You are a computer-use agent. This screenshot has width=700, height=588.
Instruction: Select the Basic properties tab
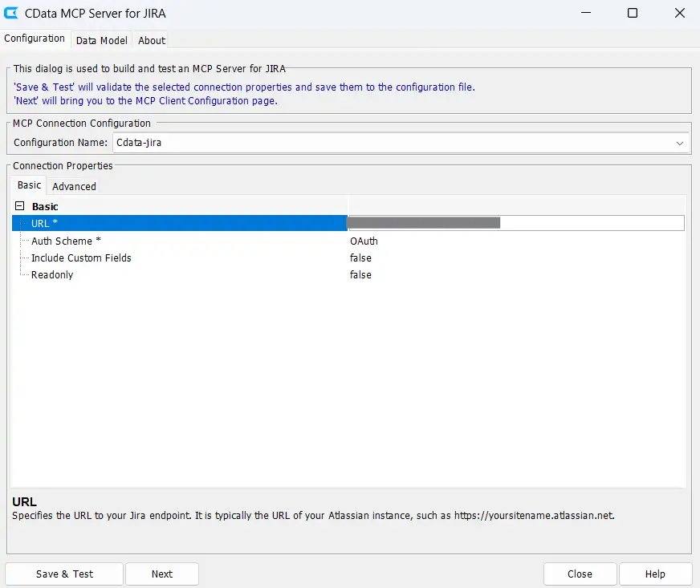[x=29, y=185]
